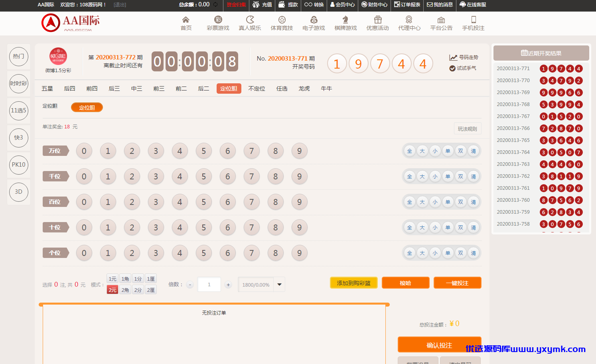Choose the 1角 bet mode
Screen dimensions: 596x364
[x=125, y=279]
